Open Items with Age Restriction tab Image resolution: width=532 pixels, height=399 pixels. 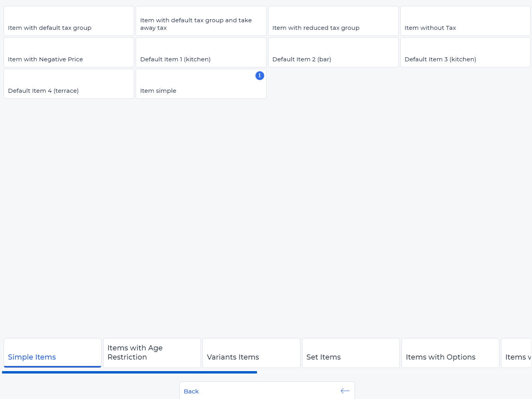152,353
